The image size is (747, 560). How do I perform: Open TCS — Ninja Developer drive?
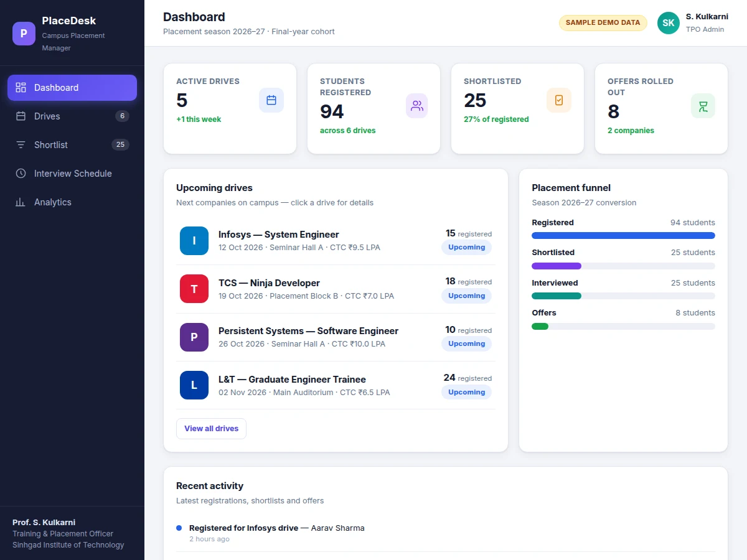pos(336,289)
